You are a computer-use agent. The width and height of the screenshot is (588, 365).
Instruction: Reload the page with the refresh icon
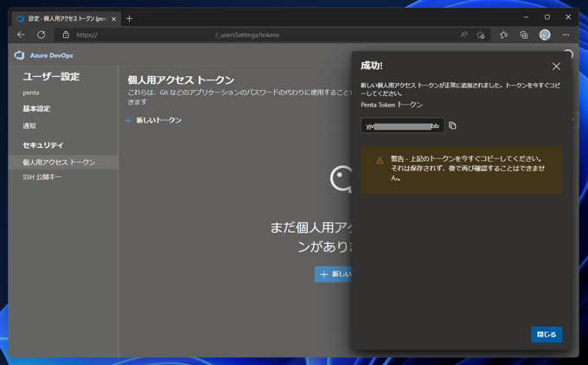[x=42, y=35]
